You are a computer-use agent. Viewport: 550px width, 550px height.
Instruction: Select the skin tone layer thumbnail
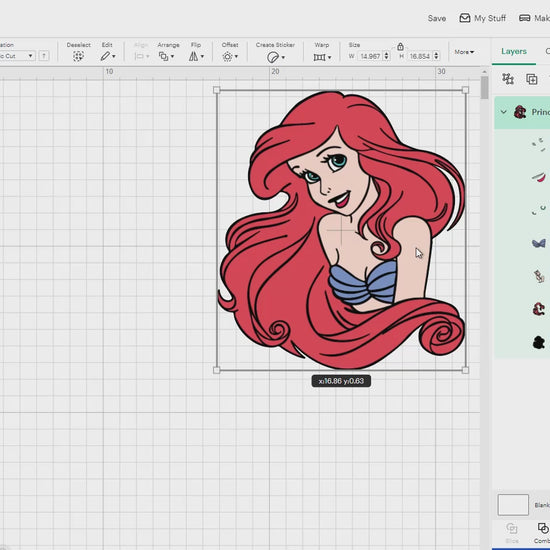coord(539,276)
